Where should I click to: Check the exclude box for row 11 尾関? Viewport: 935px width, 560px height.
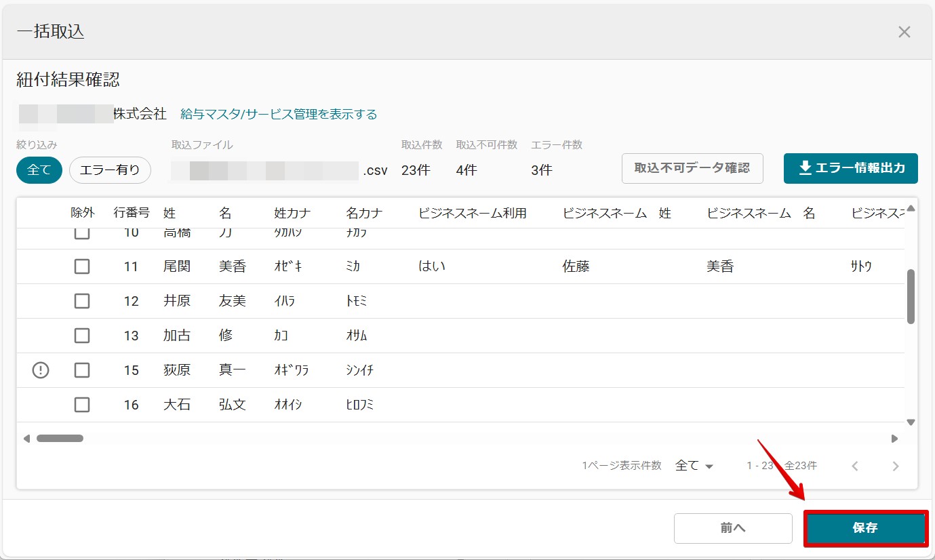coord(82,266)
